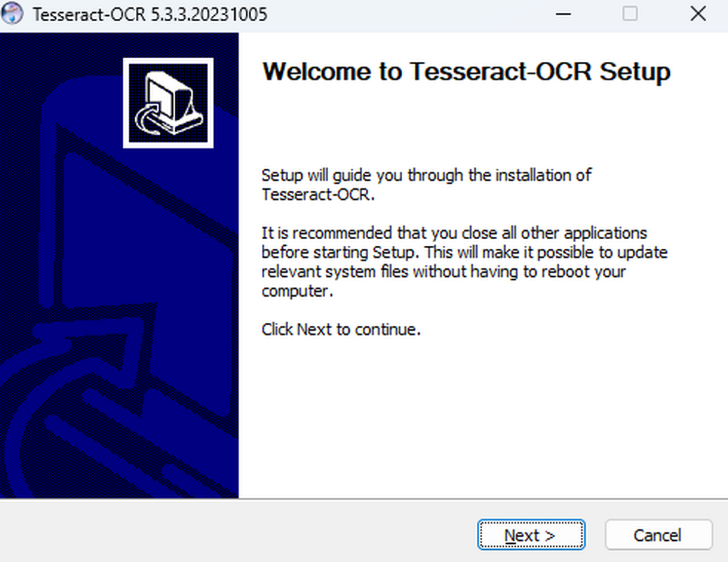This screenshot has width=728, height=562.
Task: Close the setup window with X
Action: (698, 14)
